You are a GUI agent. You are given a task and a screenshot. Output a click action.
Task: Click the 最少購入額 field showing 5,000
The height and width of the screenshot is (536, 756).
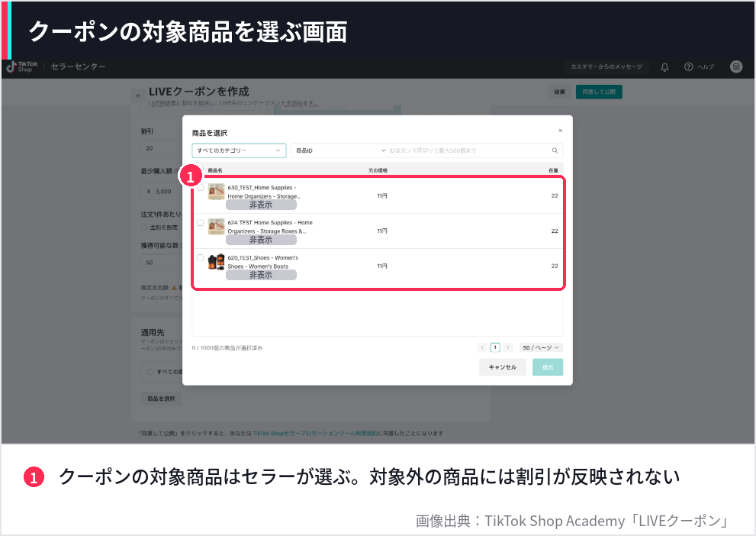pos(161,192)
